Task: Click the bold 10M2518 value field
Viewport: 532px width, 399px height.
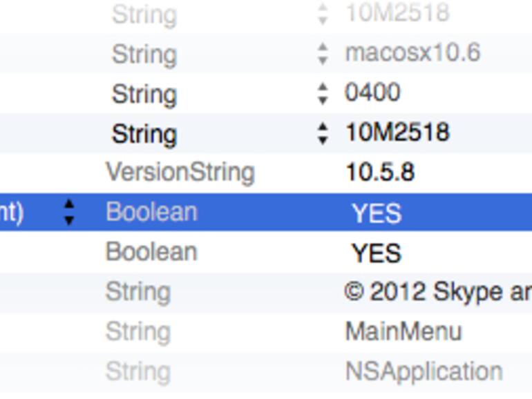Action: [x=397, y=133]
